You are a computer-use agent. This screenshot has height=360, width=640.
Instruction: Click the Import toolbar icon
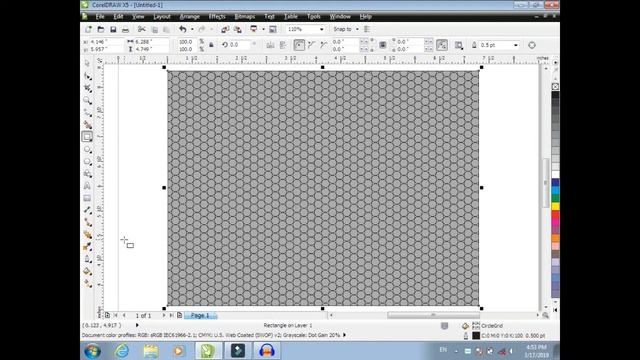point(225,29)
